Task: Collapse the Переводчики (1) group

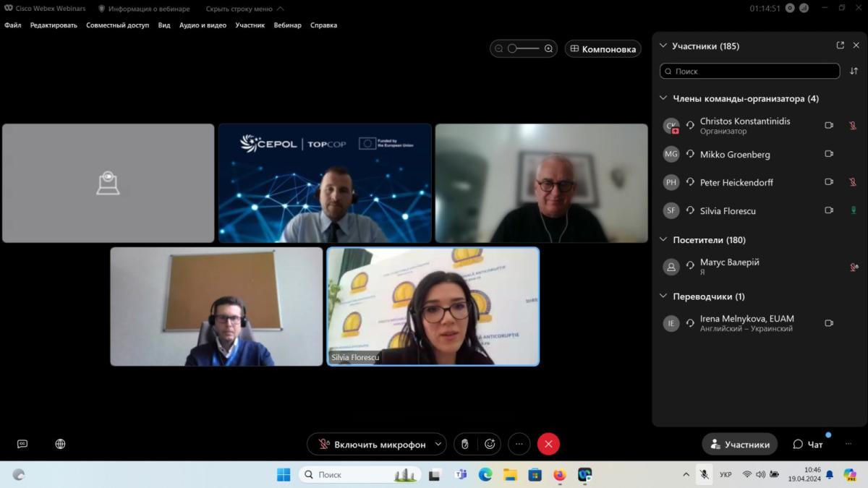Action: pyautogui.click(x=663, y=296)
